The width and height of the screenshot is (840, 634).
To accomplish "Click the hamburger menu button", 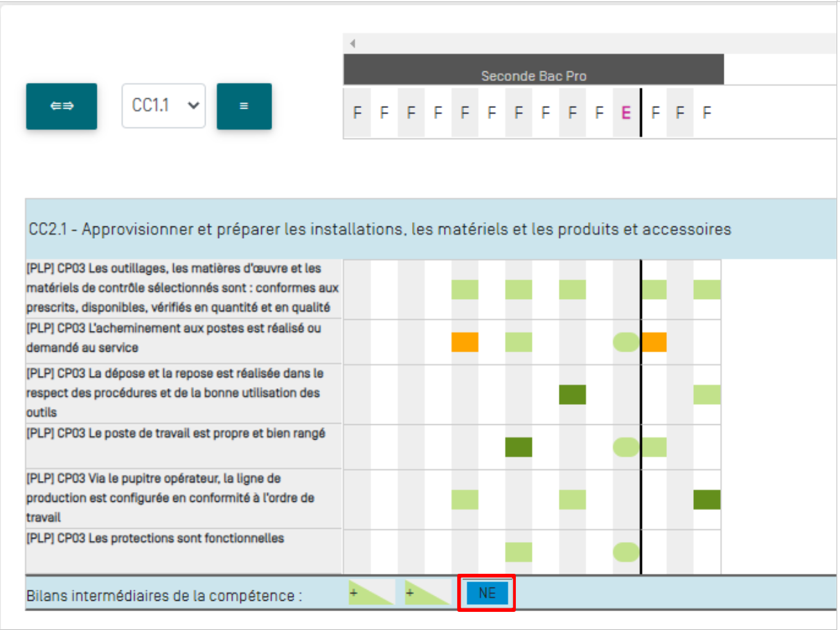I will (244, 107).
